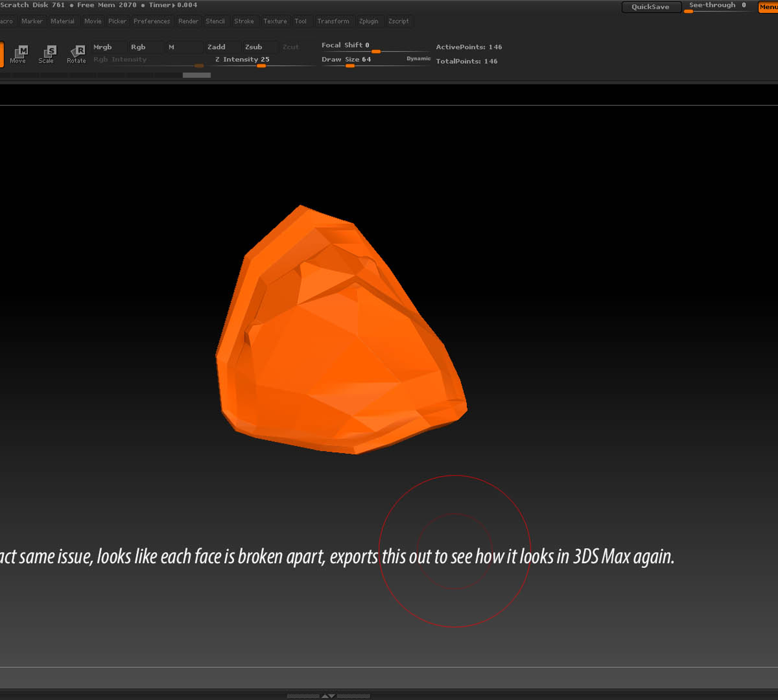Select the Scale tool icon
Screen dimensions: 778x700
point(47,54)
